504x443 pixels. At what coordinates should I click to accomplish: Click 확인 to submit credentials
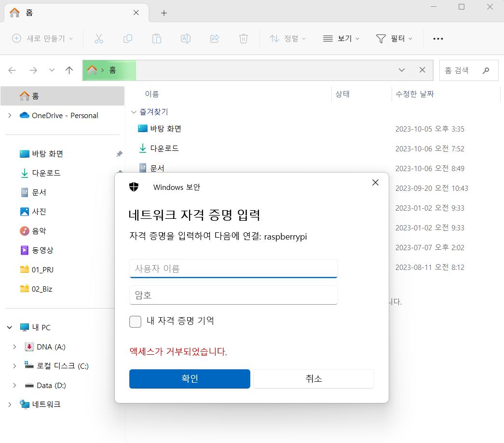click(190, 379)
